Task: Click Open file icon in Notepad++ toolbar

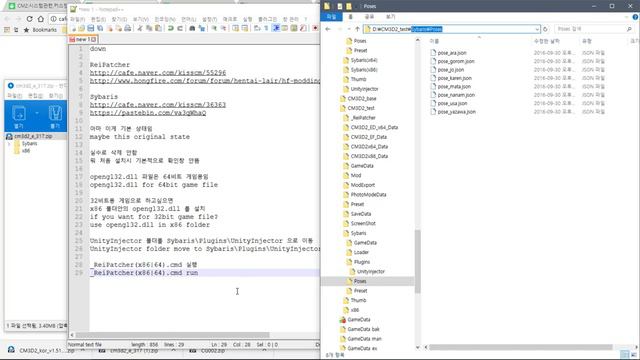Action: [x=82, y=28]
